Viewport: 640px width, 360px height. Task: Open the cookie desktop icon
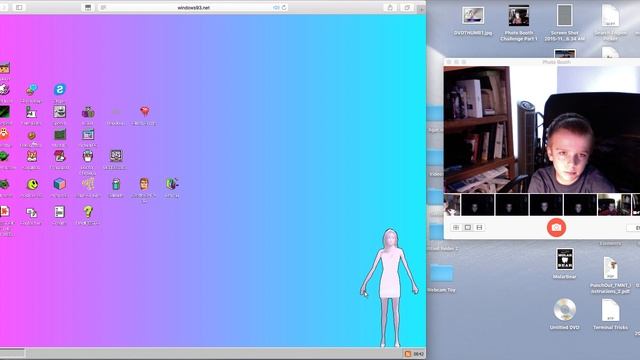[31, 135]
